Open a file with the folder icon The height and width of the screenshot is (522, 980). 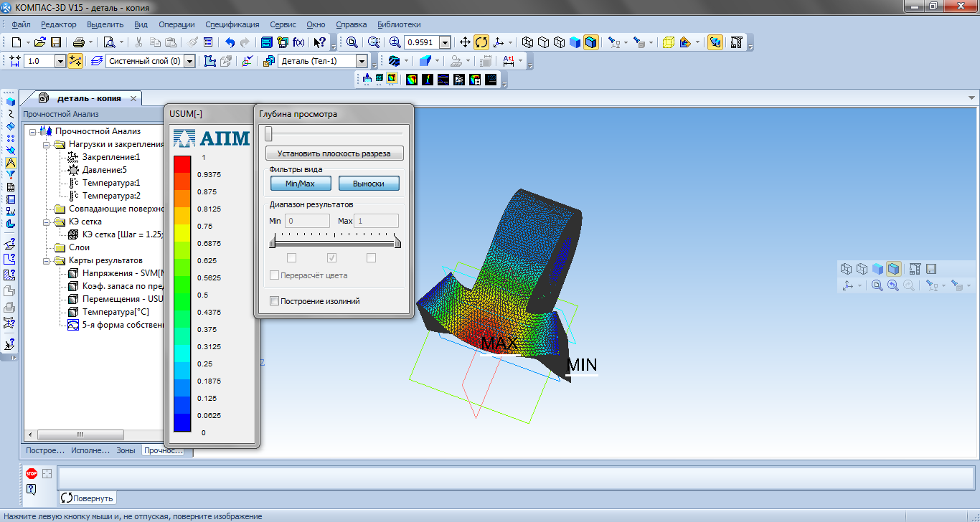[x=40, y=42]
